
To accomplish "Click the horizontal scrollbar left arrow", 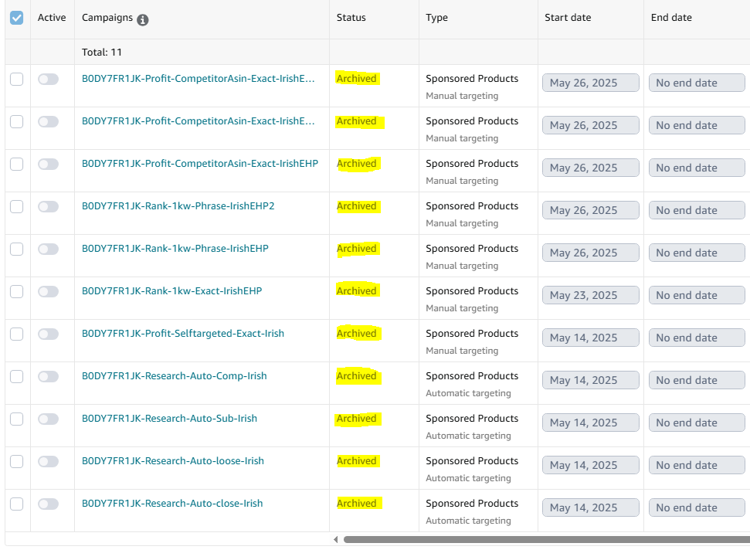I will (x=335, y=539).
